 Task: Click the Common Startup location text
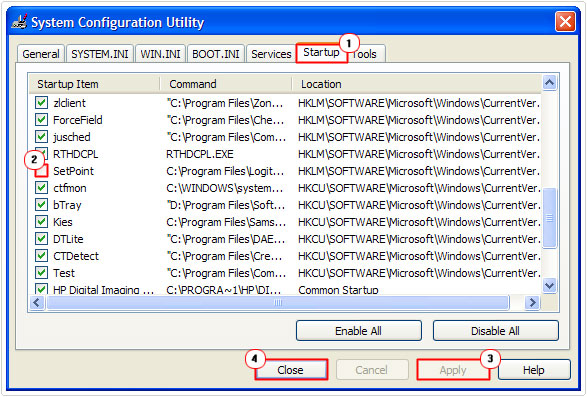(338, 290)
